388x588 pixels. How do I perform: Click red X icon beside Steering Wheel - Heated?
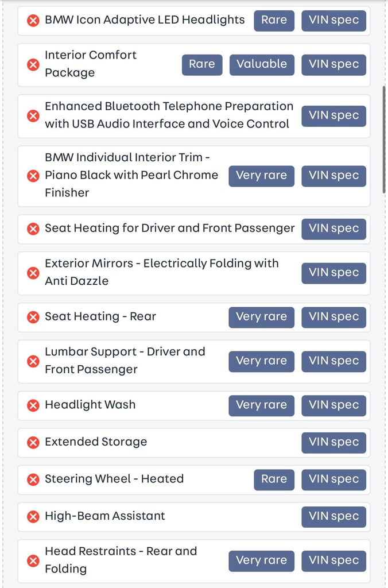(33, 479)
